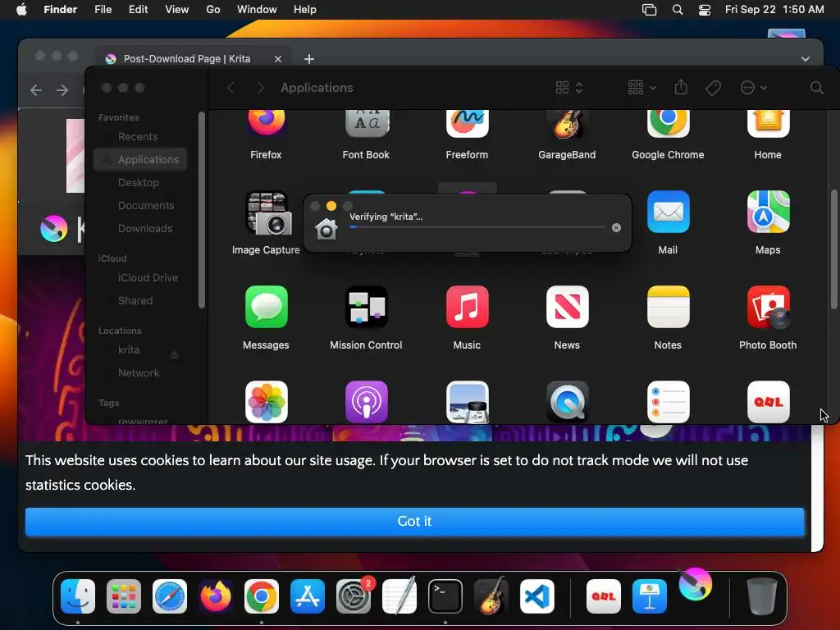Select the Preview app icon

(467, 402)
